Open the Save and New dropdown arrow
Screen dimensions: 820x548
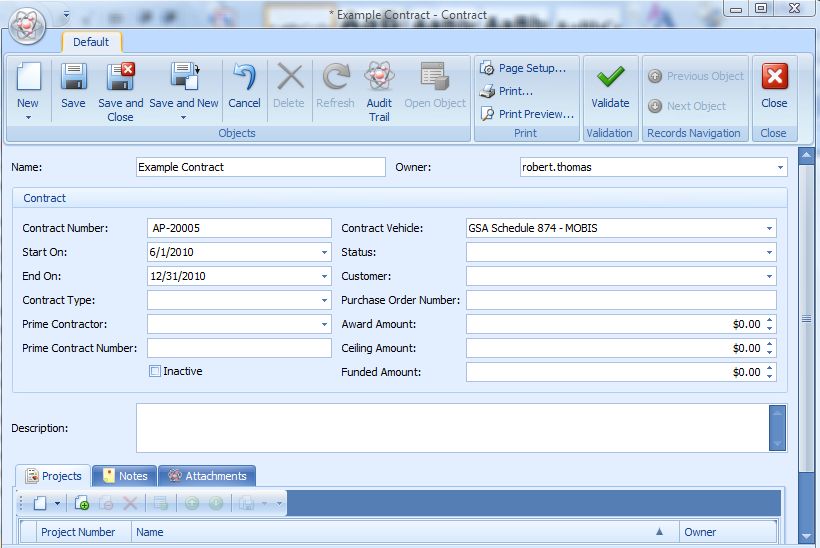click(184, 118)
